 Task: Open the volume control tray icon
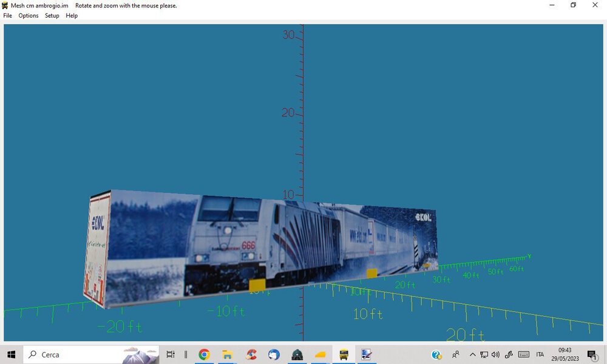[495, 354]
